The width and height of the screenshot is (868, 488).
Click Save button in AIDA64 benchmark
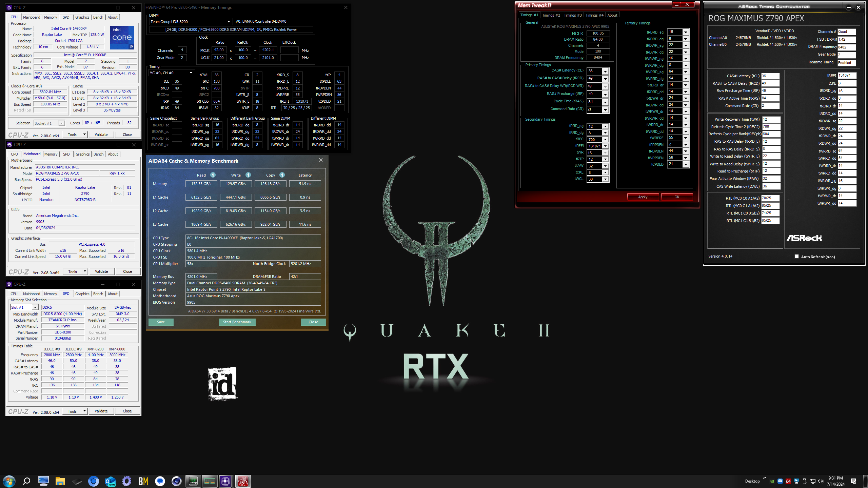click(161, 322)
